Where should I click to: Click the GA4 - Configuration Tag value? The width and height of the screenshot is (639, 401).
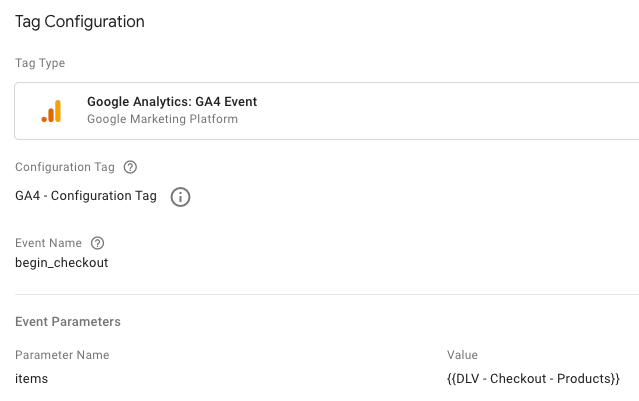coord(86,196)
